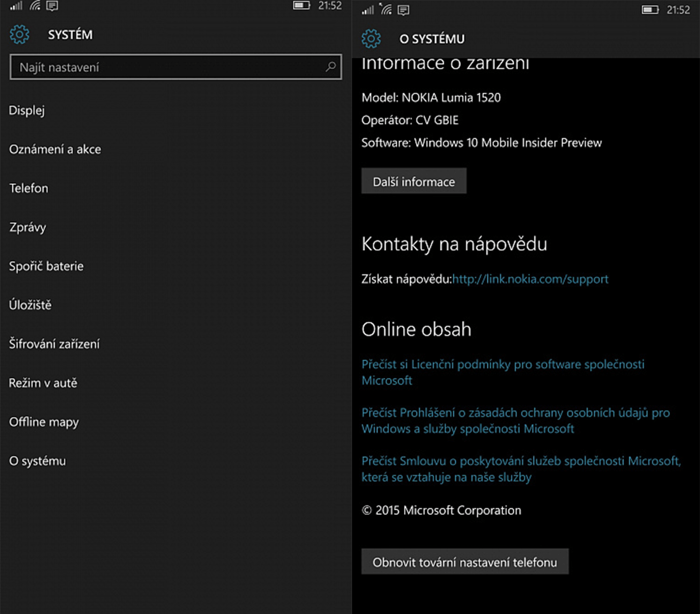Open Přečíst si Licenční podmínky link

tap(503, 372)
